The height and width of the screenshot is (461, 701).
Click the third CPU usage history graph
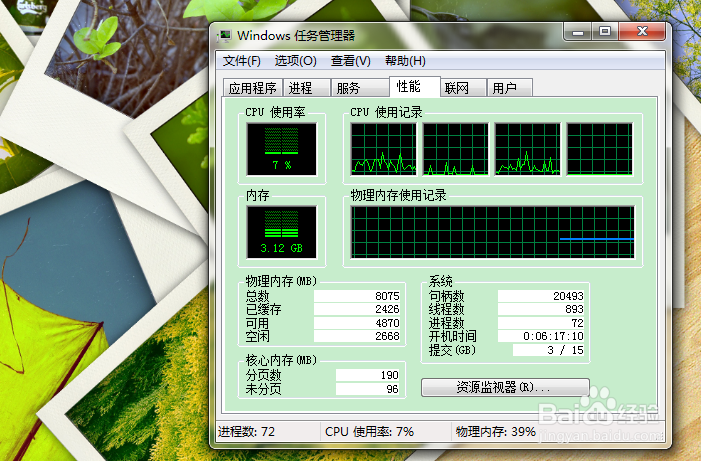coord(528,149)
